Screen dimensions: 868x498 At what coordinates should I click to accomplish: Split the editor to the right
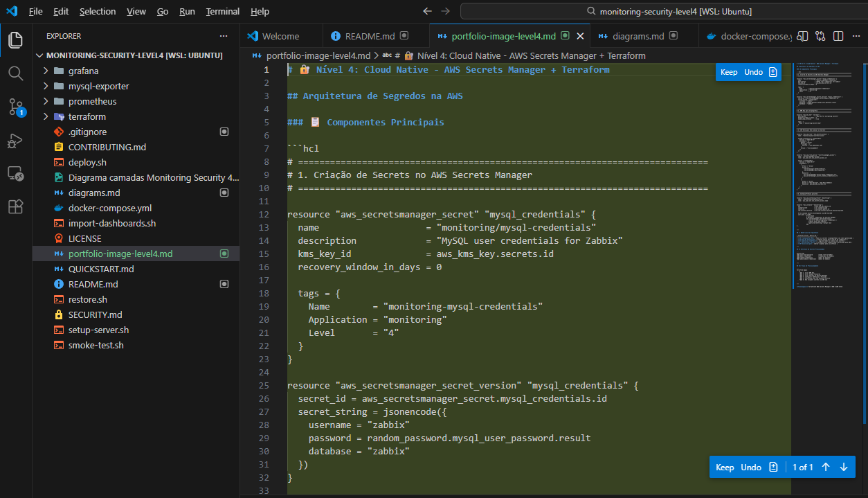tap(838, 36)
